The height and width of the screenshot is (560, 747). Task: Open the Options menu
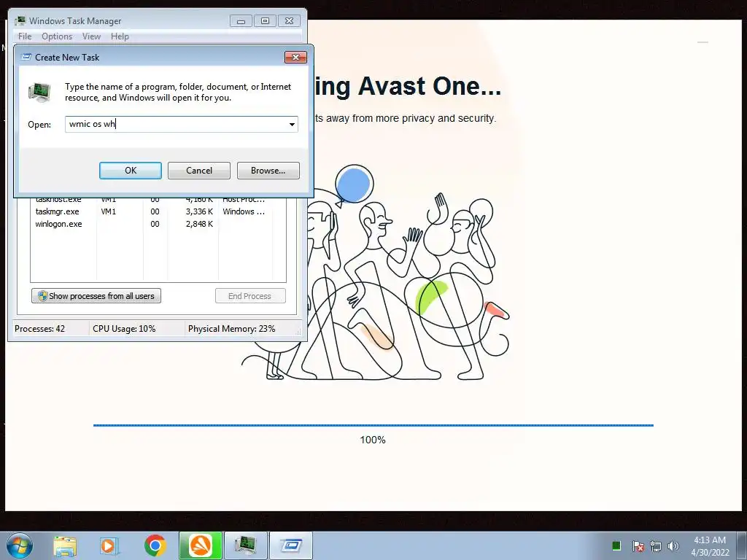57,36
